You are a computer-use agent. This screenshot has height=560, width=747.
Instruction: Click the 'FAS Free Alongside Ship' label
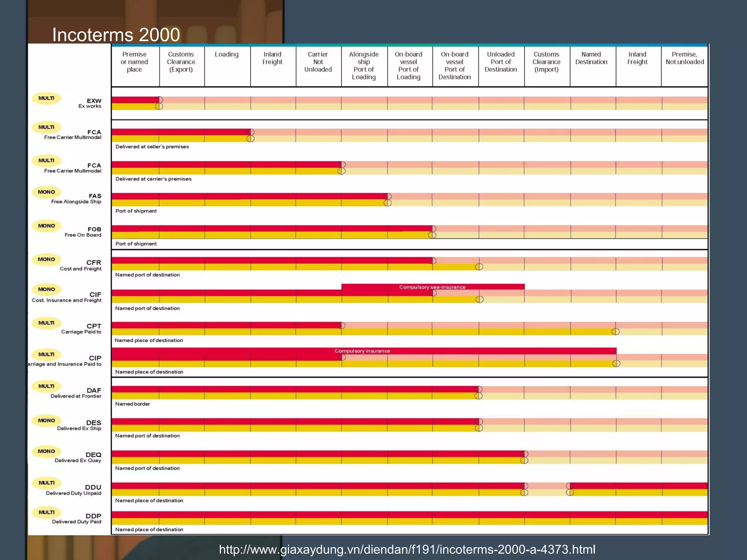tap(76, 199)
